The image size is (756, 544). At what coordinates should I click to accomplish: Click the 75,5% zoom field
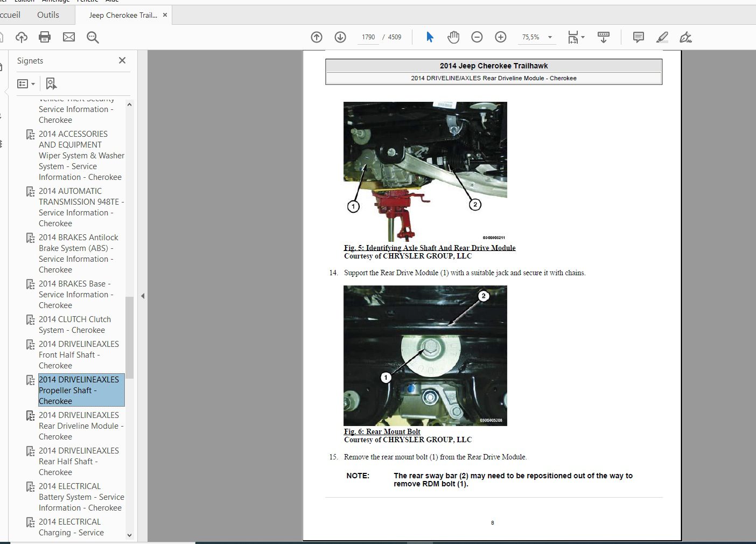click(530, 37)
